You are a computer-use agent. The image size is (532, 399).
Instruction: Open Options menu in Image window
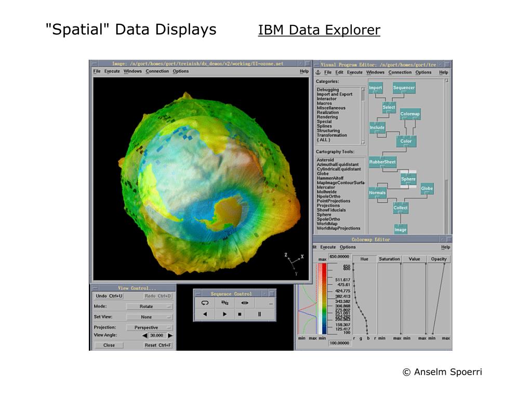180,71
